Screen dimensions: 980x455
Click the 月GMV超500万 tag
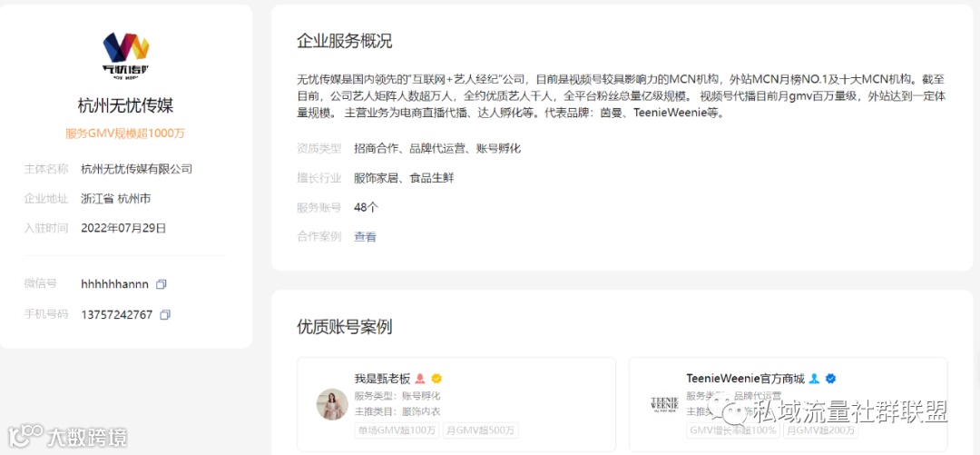coord(481,430)
